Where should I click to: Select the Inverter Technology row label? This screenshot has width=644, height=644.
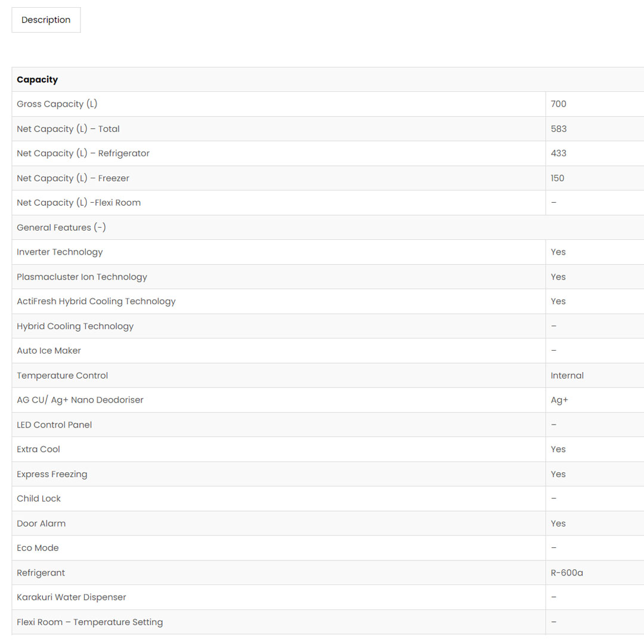coord(60,252)
